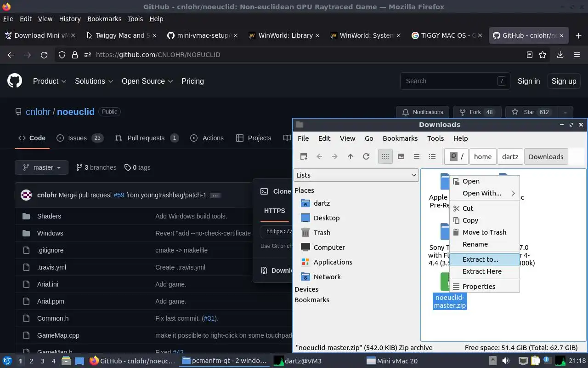Go forward in the file manager
Image resolution: width=588 pixels, height=368 pixels.
[335, 156]
